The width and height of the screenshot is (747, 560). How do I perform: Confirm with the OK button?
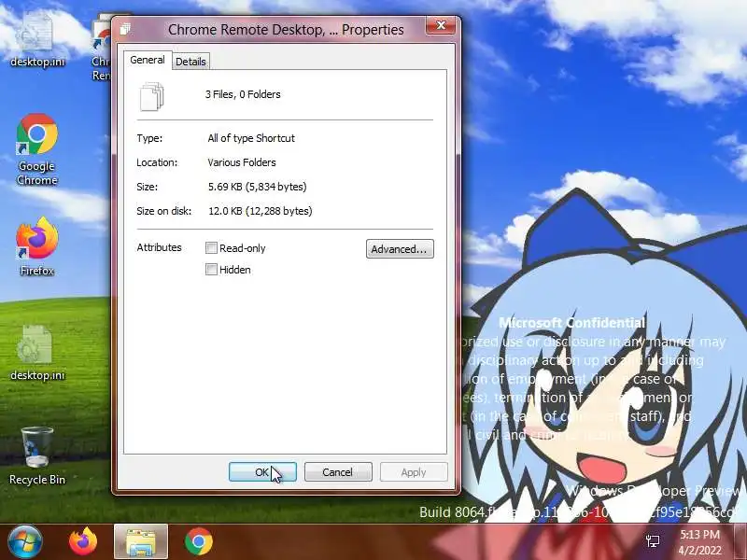pyautogui.click(x=262, y=472)
